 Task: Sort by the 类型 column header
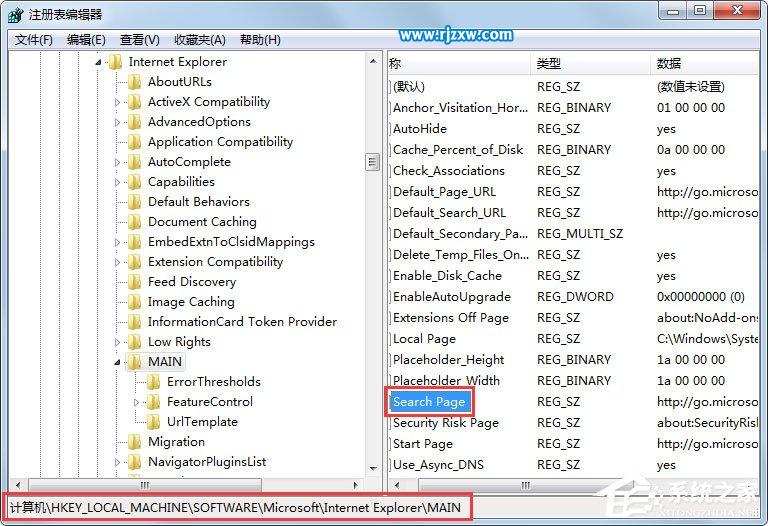[x=590, y=63]
